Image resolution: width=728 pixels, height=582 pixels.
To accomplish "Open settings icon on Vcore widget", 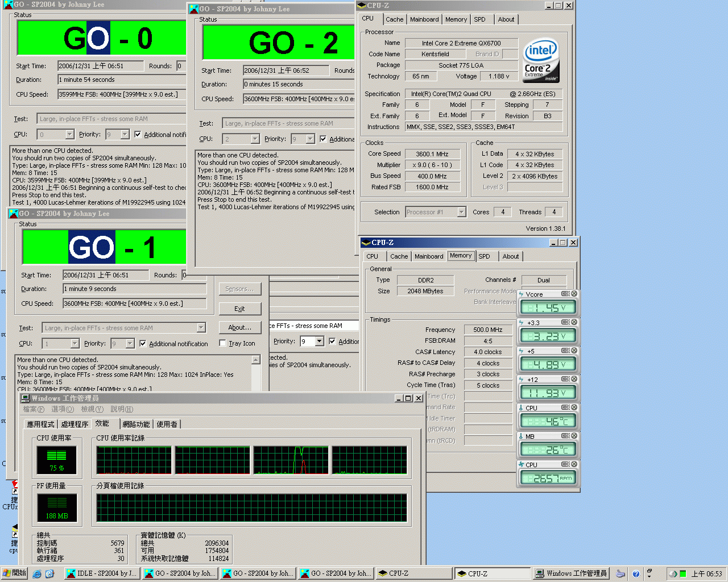I will (565, 294).
